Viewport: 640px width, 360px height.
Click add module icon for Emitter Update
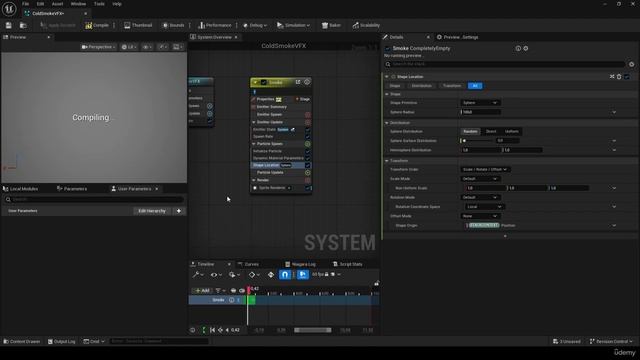pyautogui.click(x=308, y=122)
